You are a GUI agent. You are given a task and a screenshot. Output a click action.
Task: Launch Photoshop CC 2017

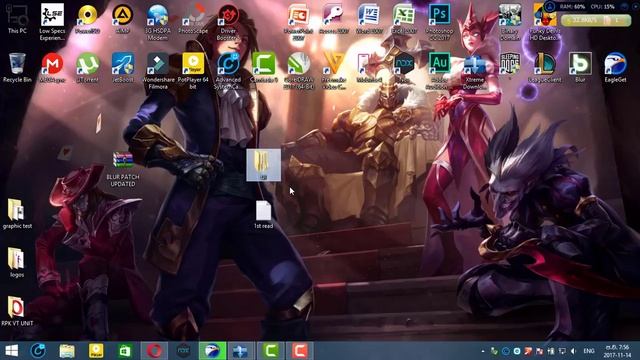(x=439, y=22)
